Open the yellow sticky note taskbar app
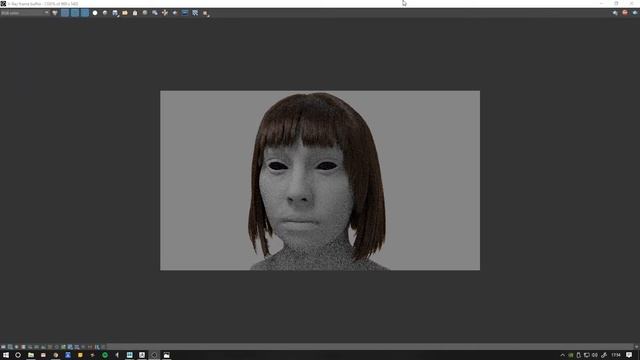 pos(80,355)
